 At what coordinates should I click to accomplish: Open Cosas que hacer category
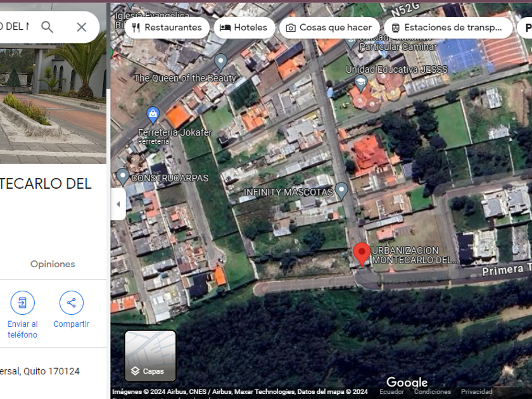329,27
